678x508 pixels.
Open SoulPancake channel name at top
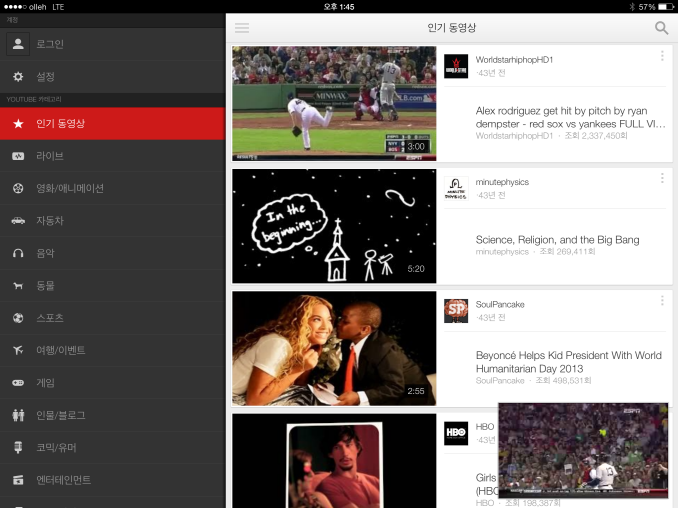point(500,304)
